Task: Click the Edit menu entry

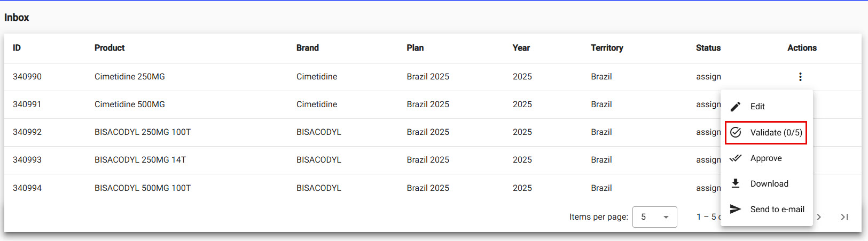Action: [x=757, y=107]
